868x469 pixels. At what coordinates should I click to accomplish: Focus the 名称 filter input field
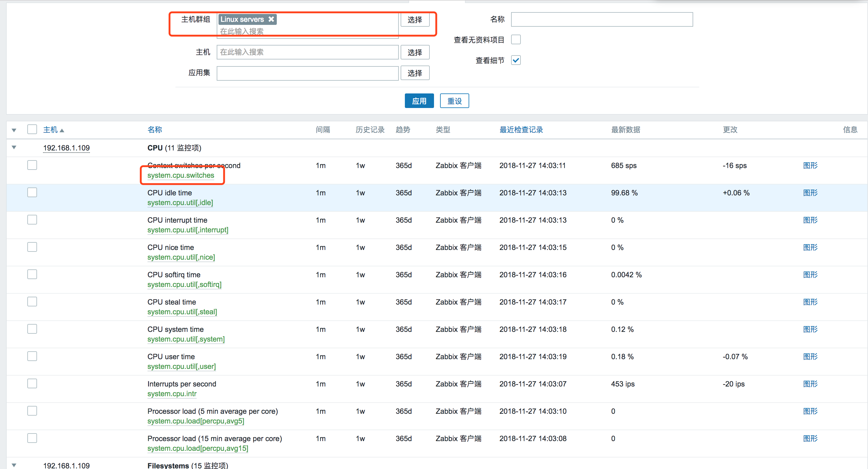pos(602,19)
